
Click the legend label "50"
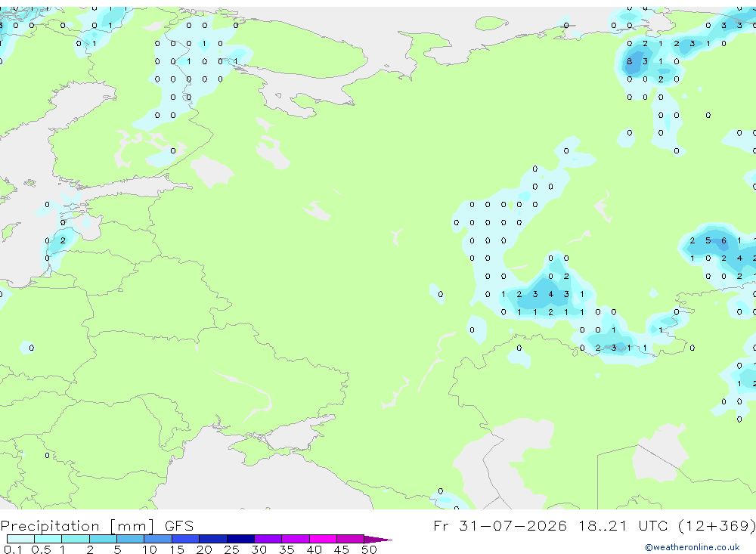pyautogui.click(x=369, y=549)
